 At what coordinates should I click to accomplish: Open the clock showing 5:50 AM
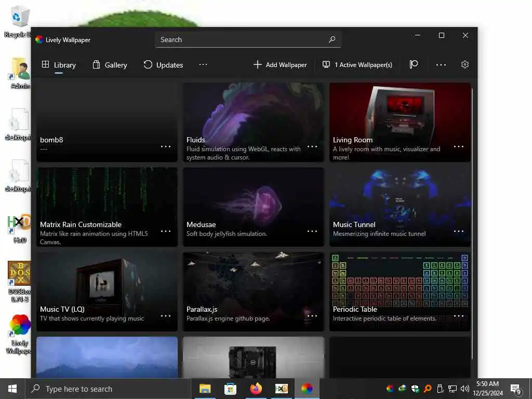tap(487, 389)
